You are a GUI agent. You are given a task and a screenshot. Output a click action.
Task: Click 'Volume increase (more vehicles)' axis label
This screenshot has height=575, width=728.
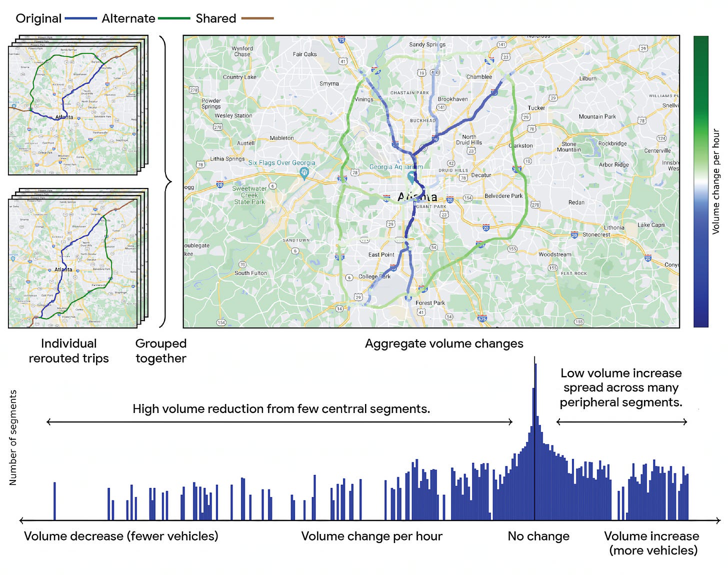pyautogui.click(x=652, y=543)
